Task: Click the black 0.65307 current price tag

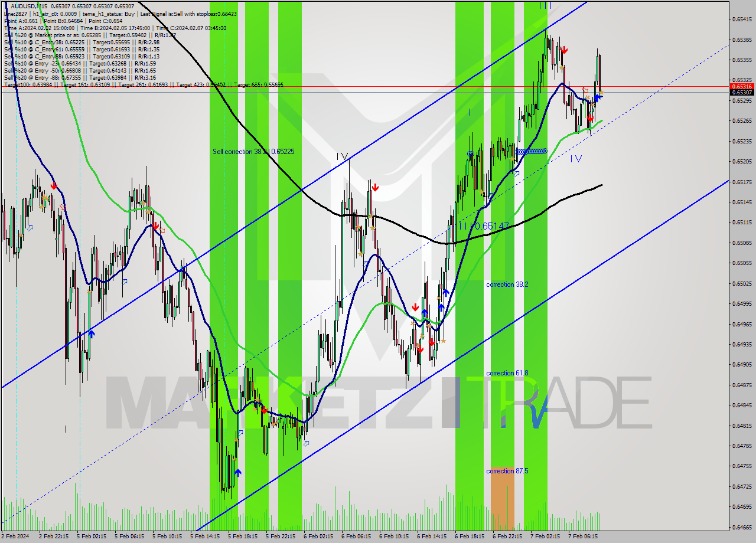Action: coord(741,92)
